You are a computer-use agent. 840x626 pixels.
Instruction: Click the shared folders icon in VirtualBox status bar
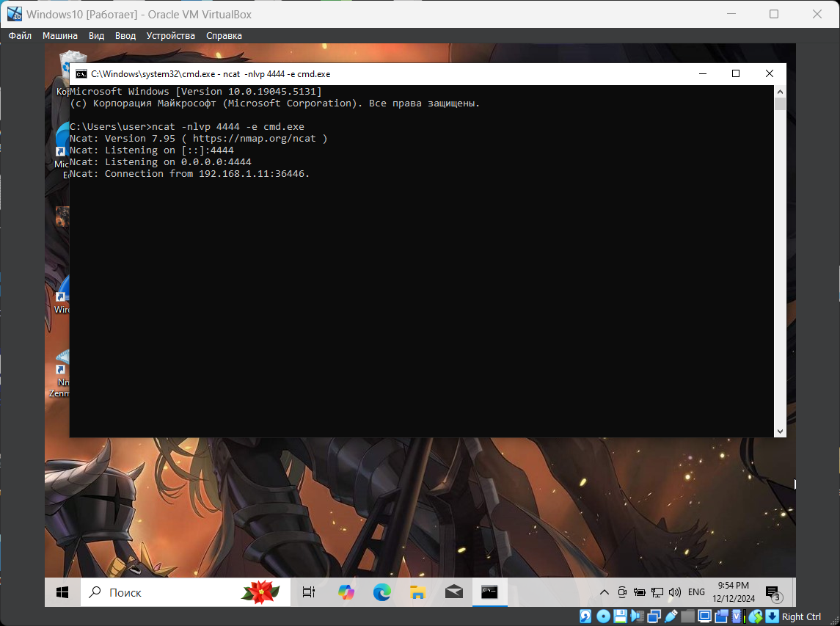pos(688,616)
